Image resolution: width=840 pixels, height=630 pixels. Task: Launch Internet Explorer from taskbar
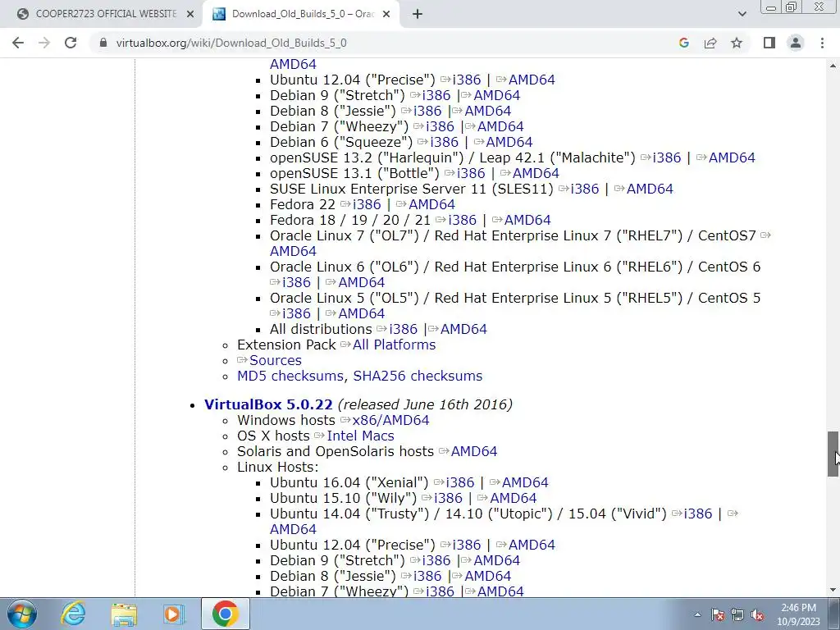[x=73, y=614]
